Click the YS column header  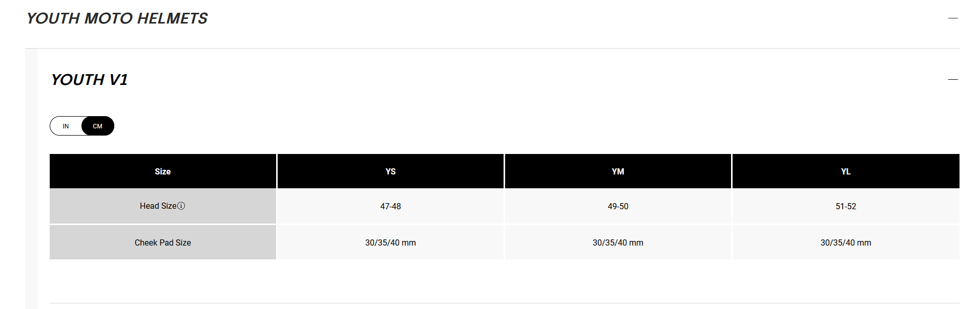[x=390, y=171]
